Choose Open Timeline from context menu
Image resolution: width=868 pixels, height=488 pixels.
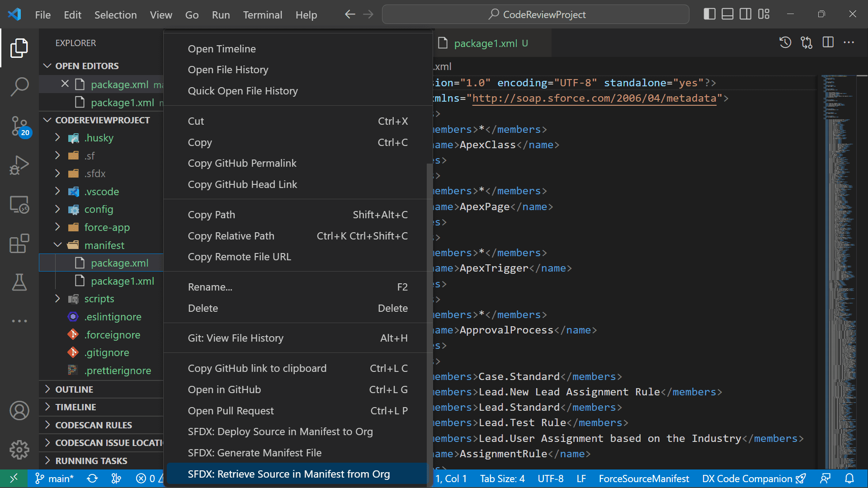point(297,49)
